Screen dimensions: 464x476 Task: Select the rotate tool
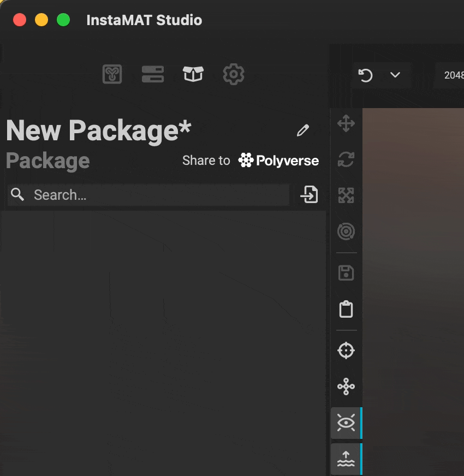pos(346,159)
